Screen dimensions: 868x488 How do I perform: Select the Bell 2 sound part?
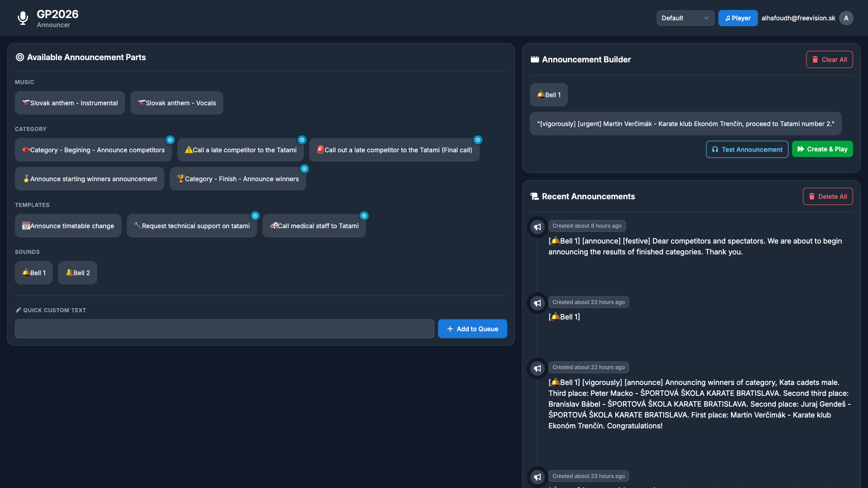[x=77, y=272]
